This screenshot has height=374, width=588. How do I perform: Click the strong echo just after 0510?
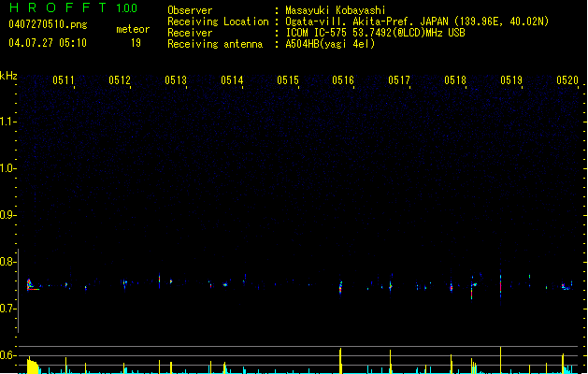[x=32, y=285]
